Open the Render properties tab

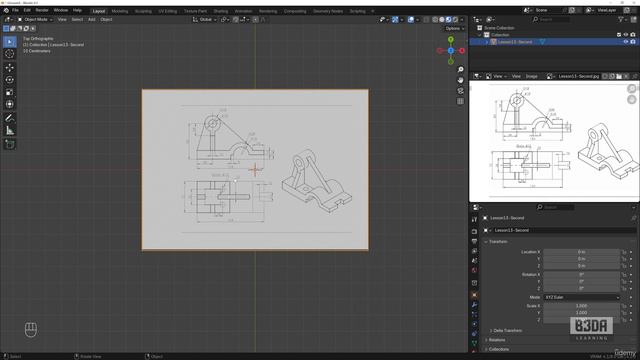click(474, 231)
